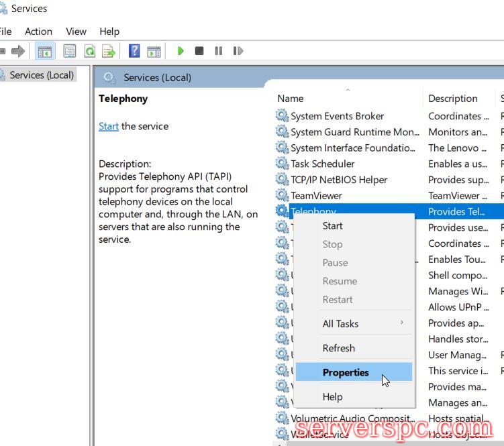Choose Refresh in the context menu
The height and width of the screenshot is (446, 504).
[339, 348]
